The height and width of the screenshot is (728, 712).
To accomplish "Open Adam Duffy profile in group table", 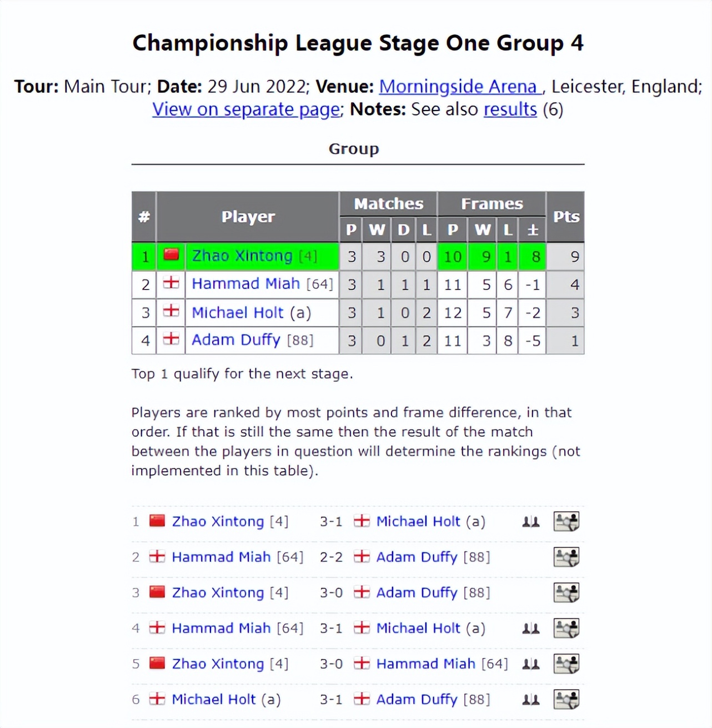I will click(x=236, y=340).
